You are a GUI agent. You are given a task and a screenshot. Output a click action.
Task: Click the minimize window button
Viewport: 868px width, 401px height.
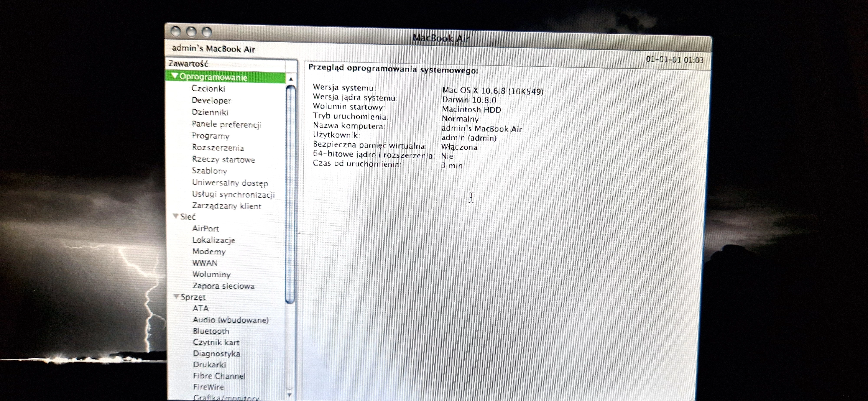tap(191, 32)
